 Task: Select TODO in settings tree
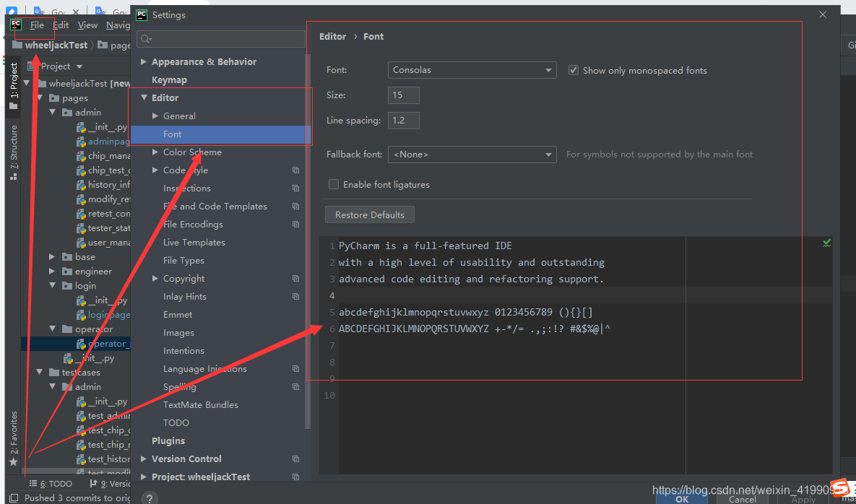(x=176, y=422)
